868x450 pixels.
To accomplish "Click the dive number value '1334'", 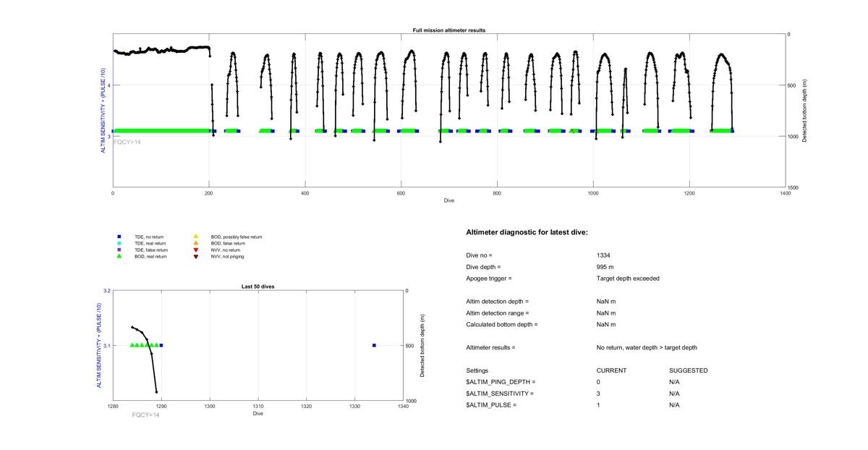I will point(603,255).
